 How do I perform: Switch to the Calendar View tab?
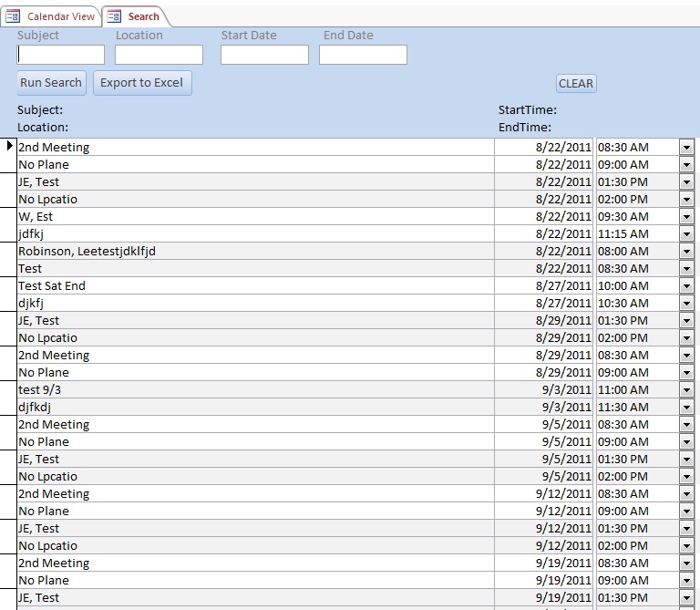(60, 16)
